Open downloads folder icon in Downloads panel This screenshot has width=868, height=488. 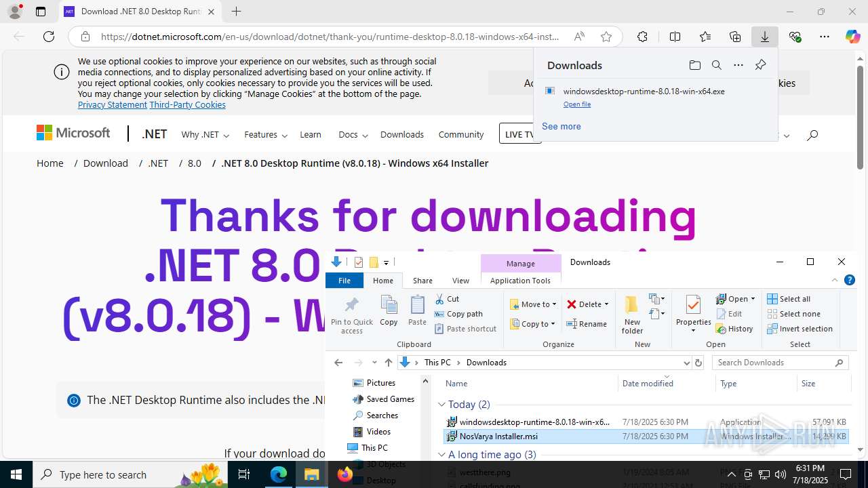[x=694, y=65]
